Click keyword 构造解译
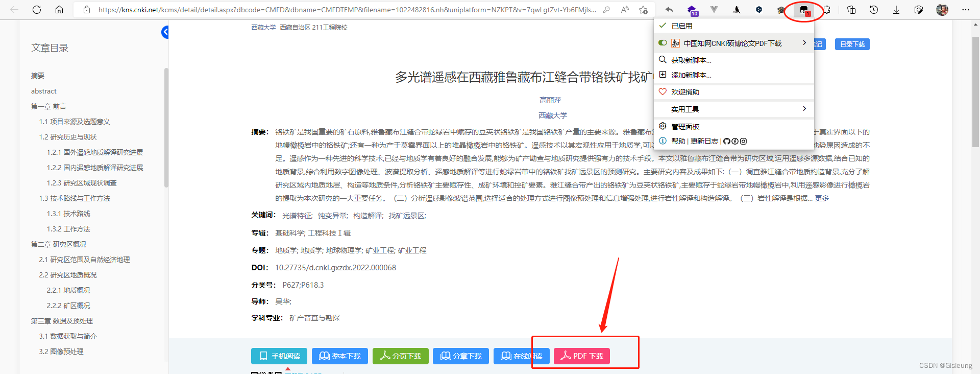 point(368,216)
